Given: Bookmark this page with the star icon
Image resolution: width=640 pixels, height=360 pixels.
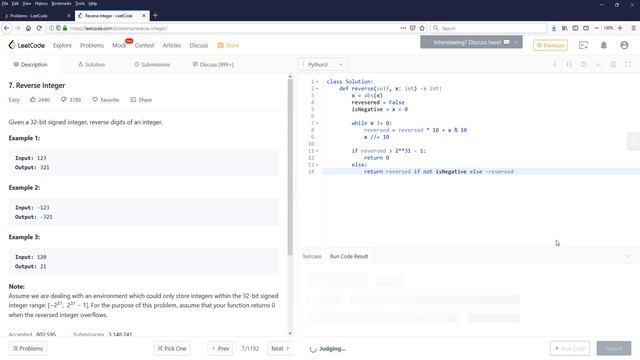Looking at the screenshot, I should point(422,28).
